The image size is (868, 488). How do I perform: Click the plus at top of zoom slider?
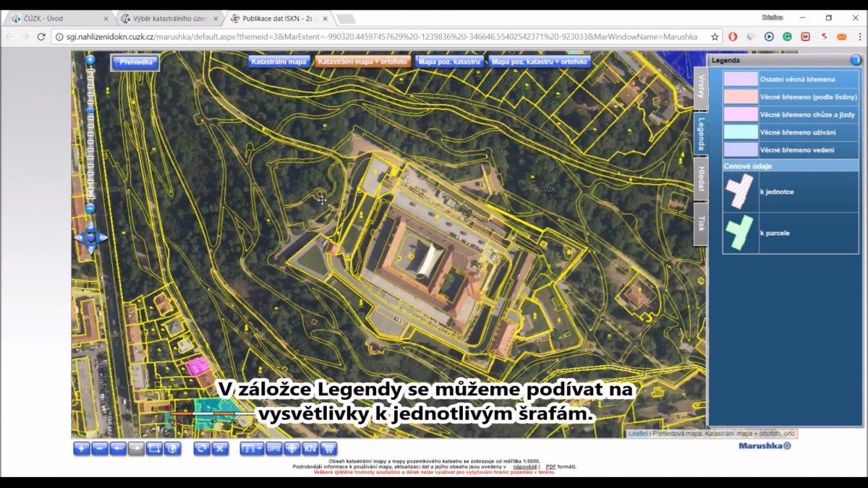click(x=90, y=60)
